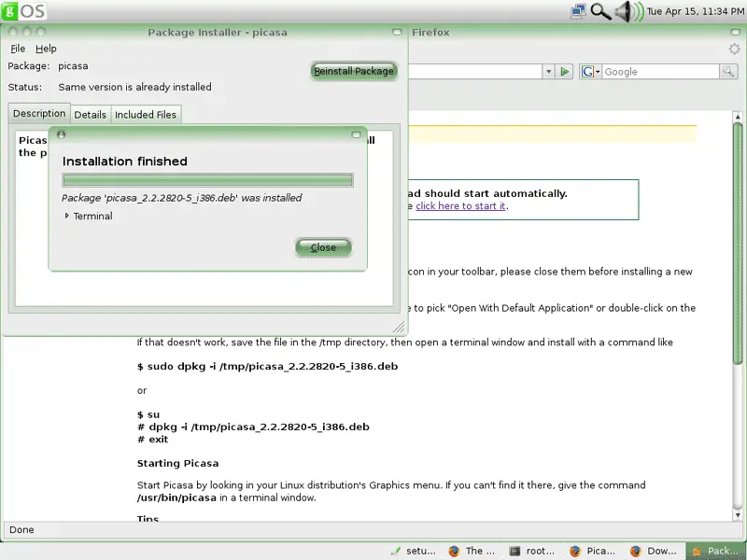Open the gOS main menu logo
This screenshot has height=560, width=747.
click(x=23, y=10)
